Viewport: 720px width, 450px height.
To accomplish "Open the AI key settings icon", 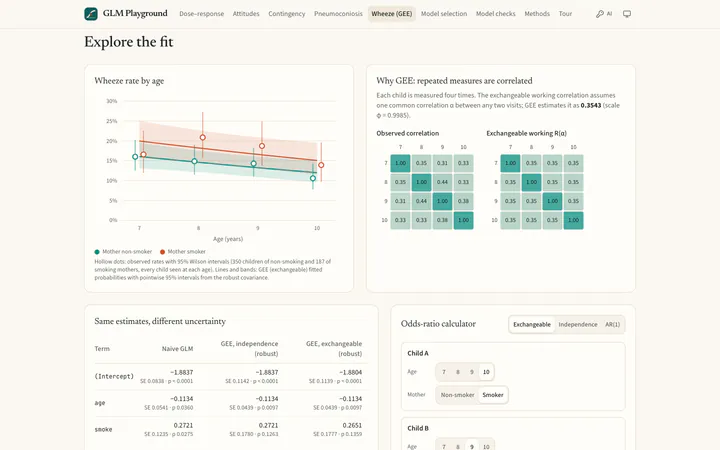I will pyautogui.click(x=604, y=14).
